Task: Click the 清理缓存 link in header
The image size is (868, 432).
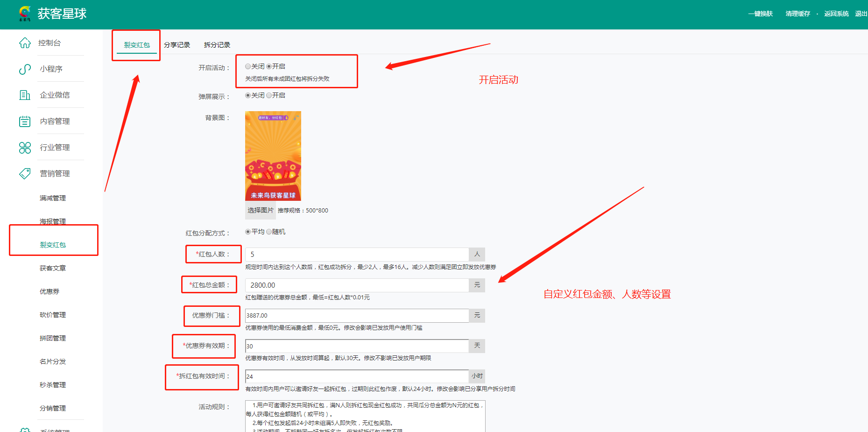Action: pos(797,14)
